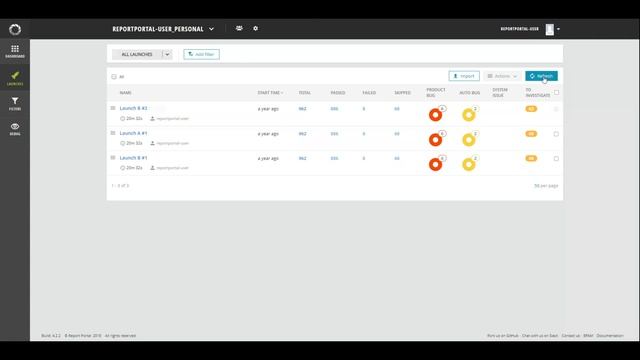Change the 50 per page setting
This screenshot has height=360, width=640.
coord(546,186)
